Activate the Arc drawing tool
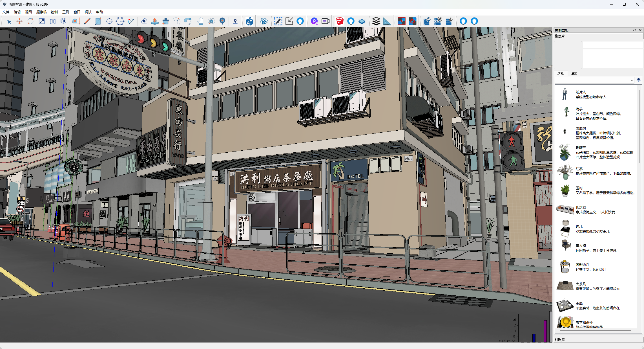The height and width of the screenshot is (349, 644). click(x=131, y=21)
